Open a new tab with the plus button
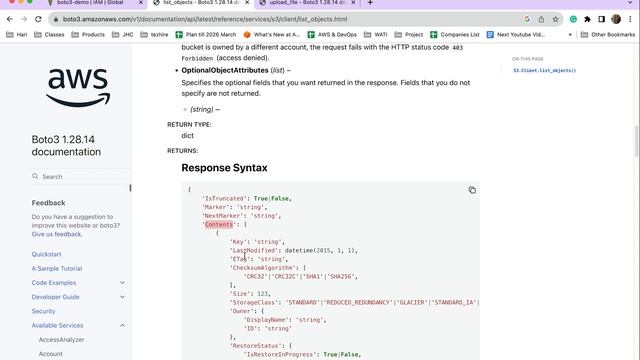 (370, 2)
